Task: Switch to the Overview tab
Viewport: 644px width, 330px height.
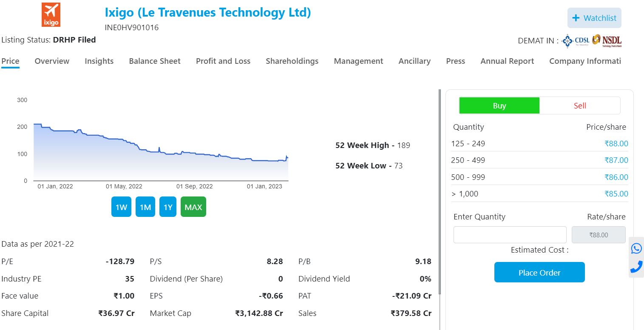Action: (x=52, y=61)
